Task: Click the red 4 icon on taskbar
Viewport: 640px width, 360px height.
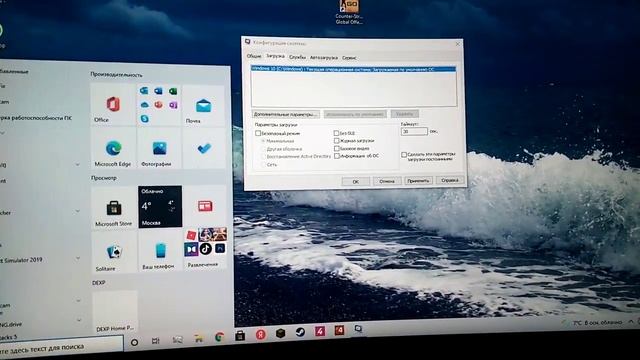Action: (339, 330)
